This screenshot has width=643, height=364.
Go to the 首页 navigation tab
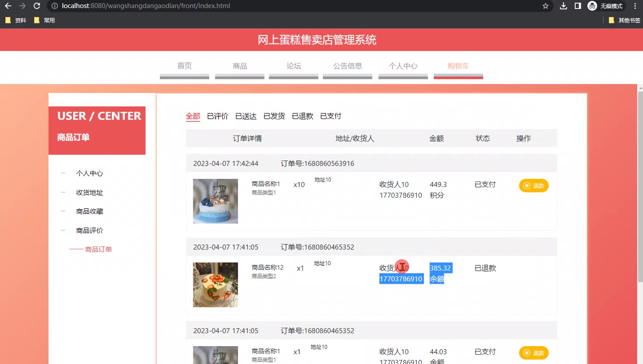pyautogui.click(x=184, y=66)
